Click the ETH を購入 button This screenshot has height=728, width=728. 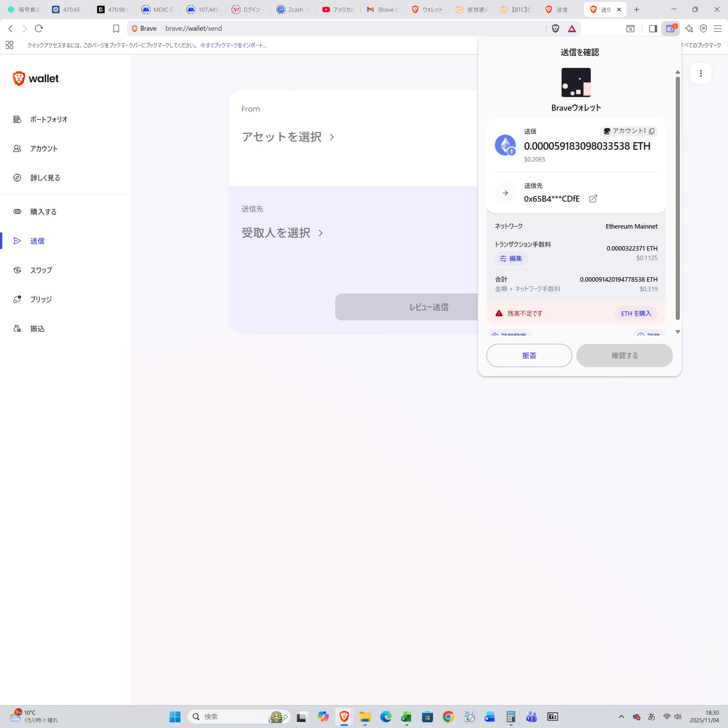tap(636, 314)
